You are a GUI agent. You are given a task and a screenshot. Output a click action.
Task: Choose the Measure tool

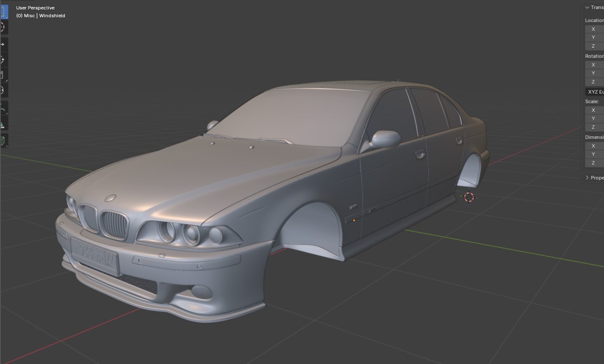tap(3, 125)
